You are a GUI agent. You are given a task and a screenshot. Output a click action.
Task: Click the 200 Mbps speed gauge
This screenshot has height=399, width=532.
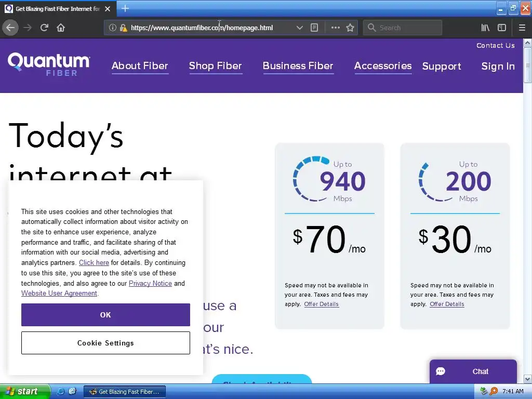point(455,181)
